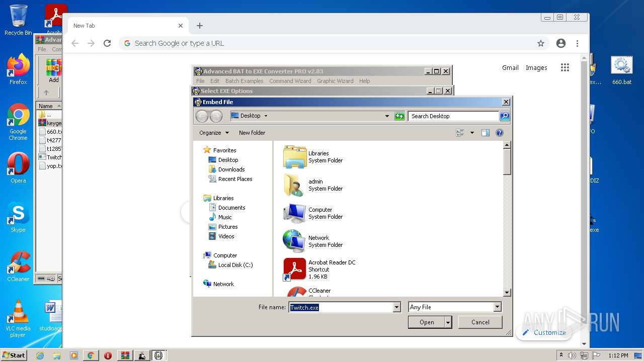Open the Chrome three-dot menu

(x=578, y=43)
